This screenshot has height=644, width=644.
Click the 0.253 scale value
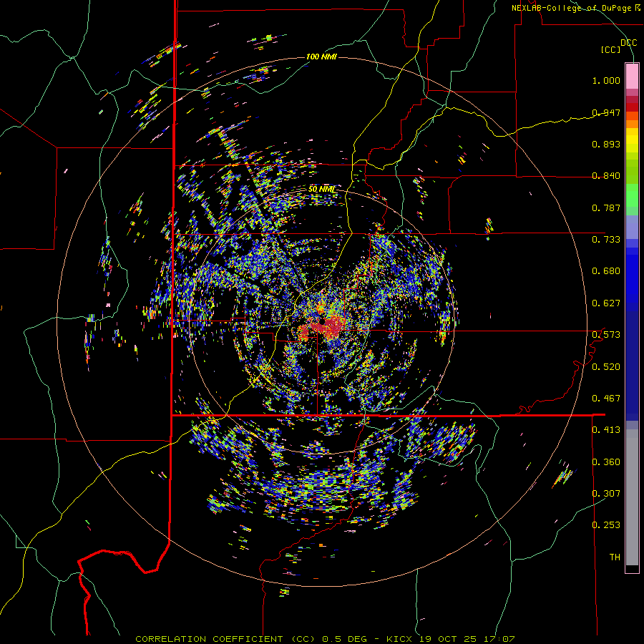(606, 525)
